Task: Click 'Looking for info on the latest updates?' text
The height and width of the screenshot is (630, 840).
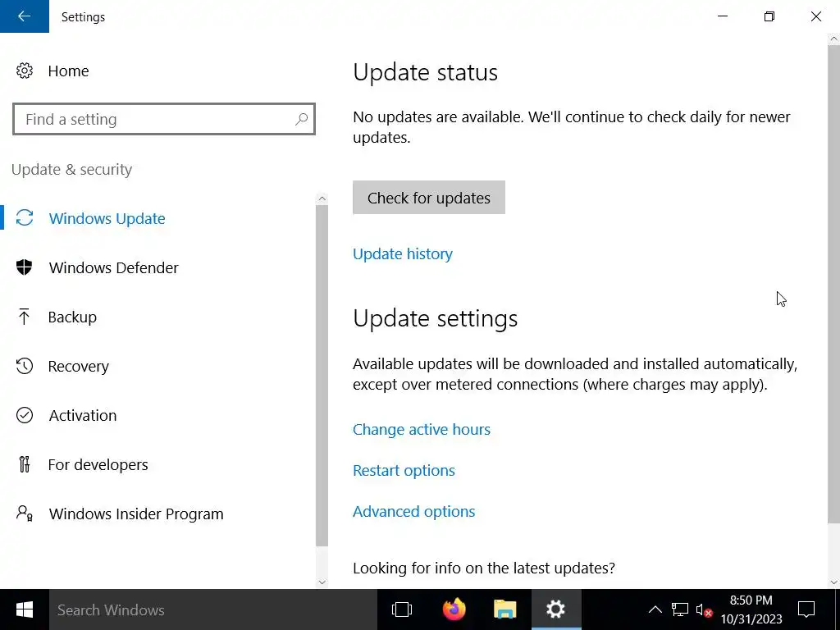Action: pyautogui.click(x=484, y=568)
